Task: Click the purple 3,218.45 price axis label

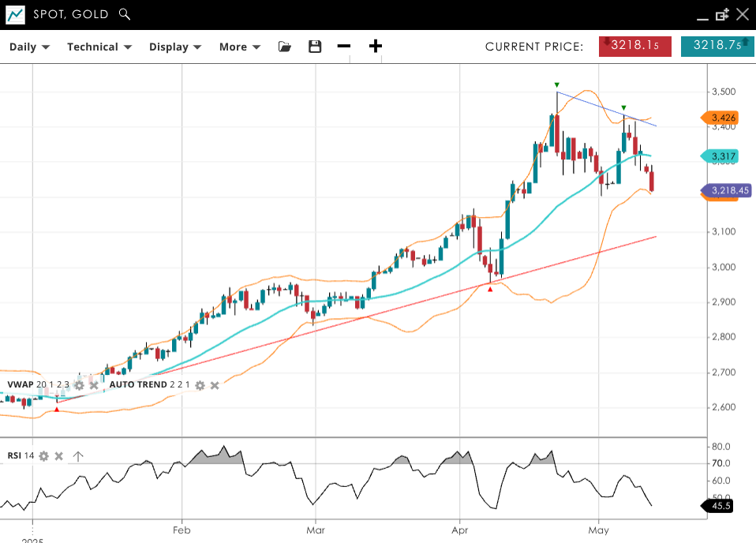Action: (x=728, y=190)
